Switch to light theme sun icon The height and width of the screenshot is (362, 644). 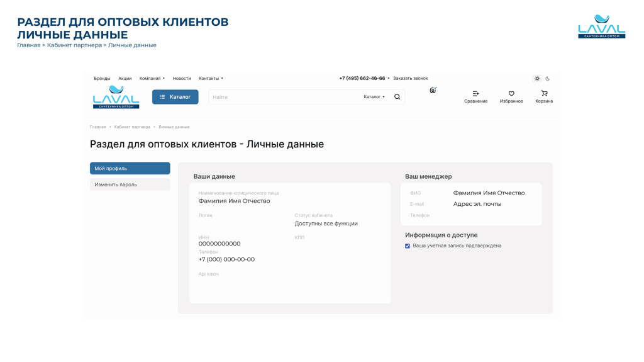coord(537,79)
